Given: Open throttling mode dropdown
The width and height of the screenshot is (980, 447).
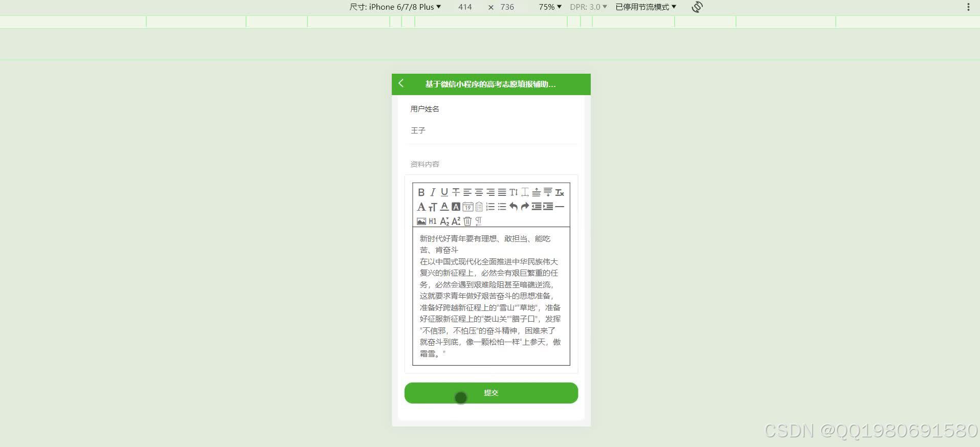Looking at the screenshot, I should (645, 7).
